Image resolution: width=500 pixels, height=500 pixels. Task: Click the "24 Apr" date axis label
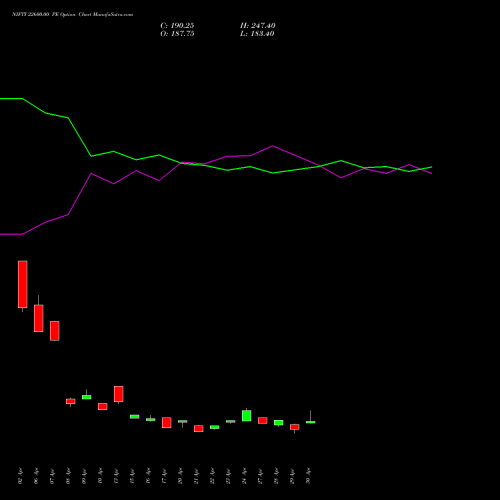click(x=244, y=476)
